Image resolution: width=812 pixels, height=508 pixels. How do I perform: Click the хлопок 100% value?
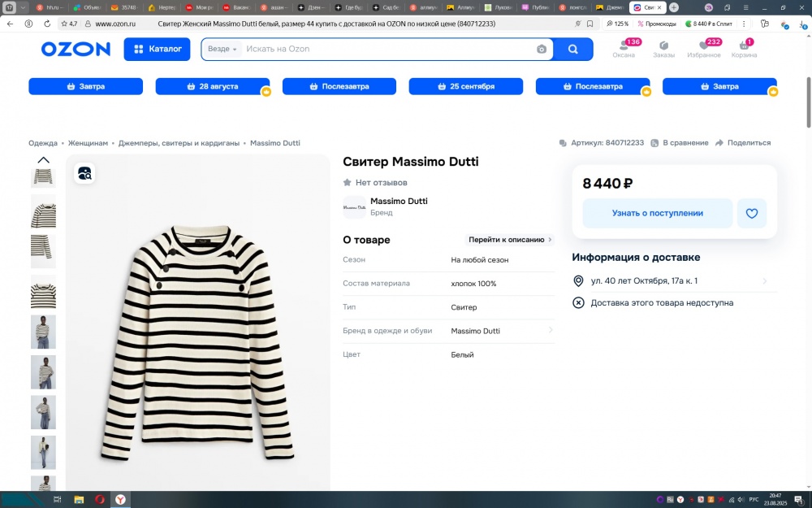(x=473, y=284)
